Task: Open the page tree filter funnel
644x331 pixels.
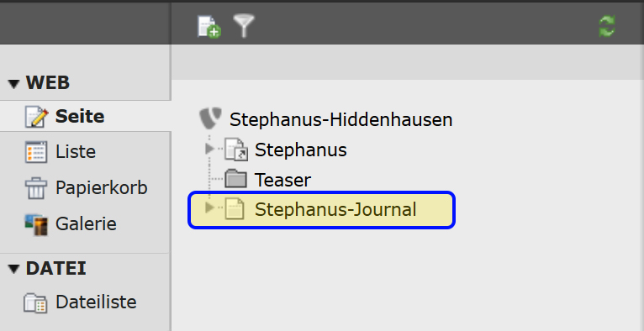Action: click(x=244, y=26)
